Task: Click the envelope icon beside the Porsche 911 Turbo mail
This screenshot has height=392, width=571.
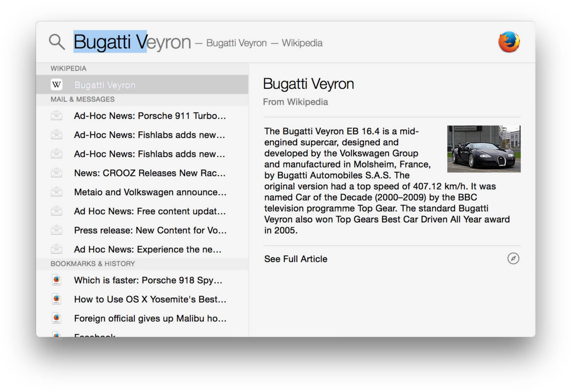Action: coord(56,115)
